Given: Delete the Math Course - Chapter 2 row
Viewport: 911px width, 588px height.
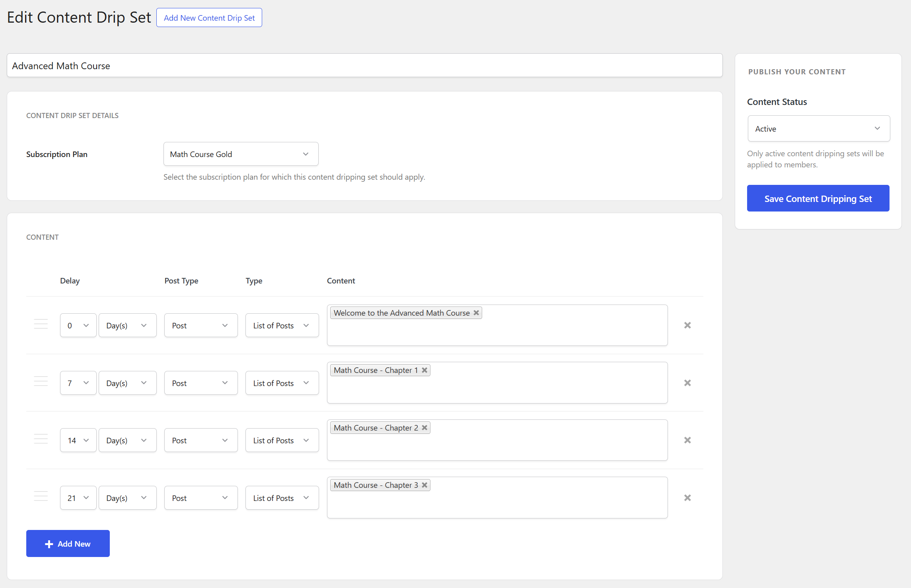Looking at the screenshot, I should (x=687, y=440).
